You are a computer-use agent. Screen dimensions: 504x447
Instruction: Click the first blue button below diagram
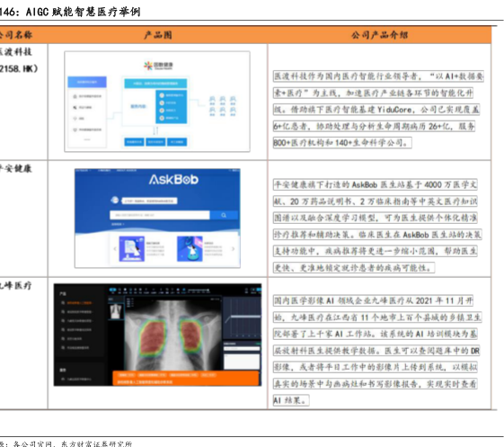[134, 142]
